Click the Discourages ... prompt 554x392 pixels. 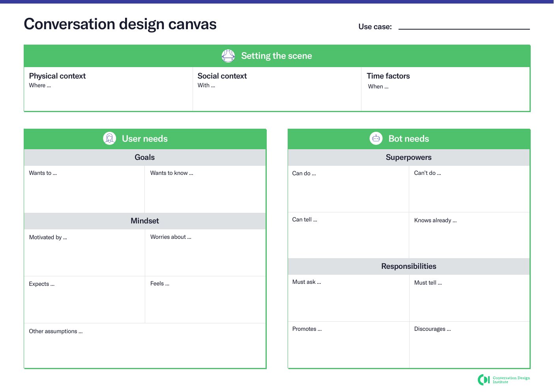pyautogui.click(x=432, y=329)
